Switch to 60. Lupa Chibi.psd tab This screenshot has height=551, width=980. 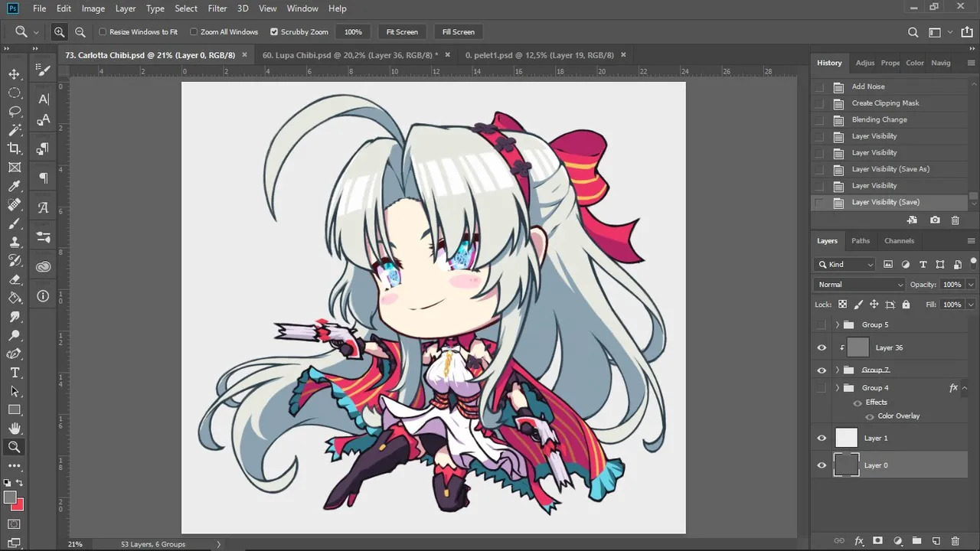(x=351, y=55)
